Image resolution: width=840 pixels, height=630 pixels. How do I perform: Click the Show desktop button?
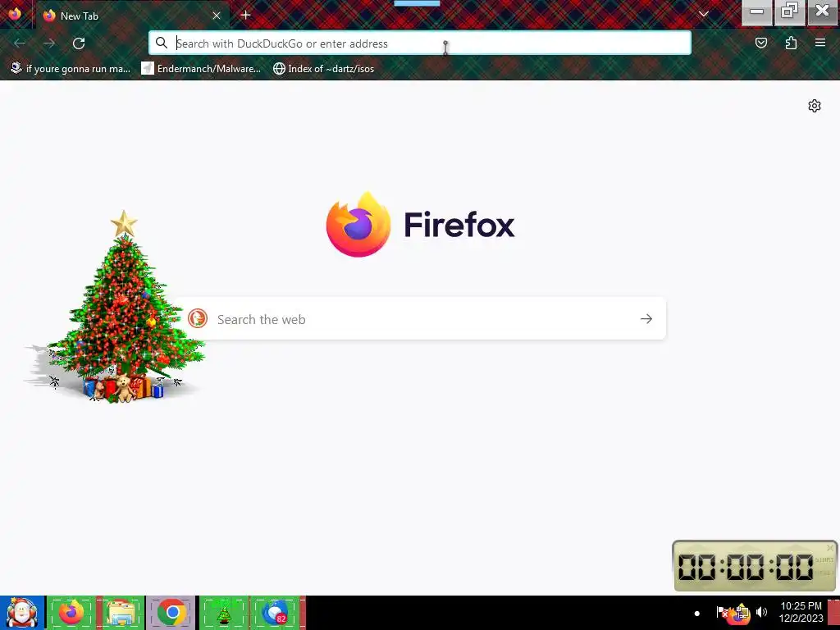tap(834, 613)
